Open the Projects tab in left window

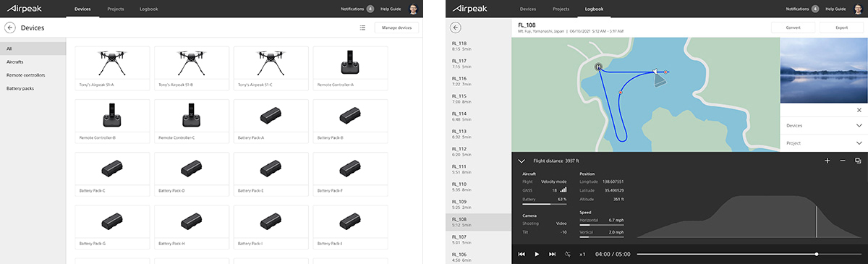pyautogui.click(x=116, y=9)
